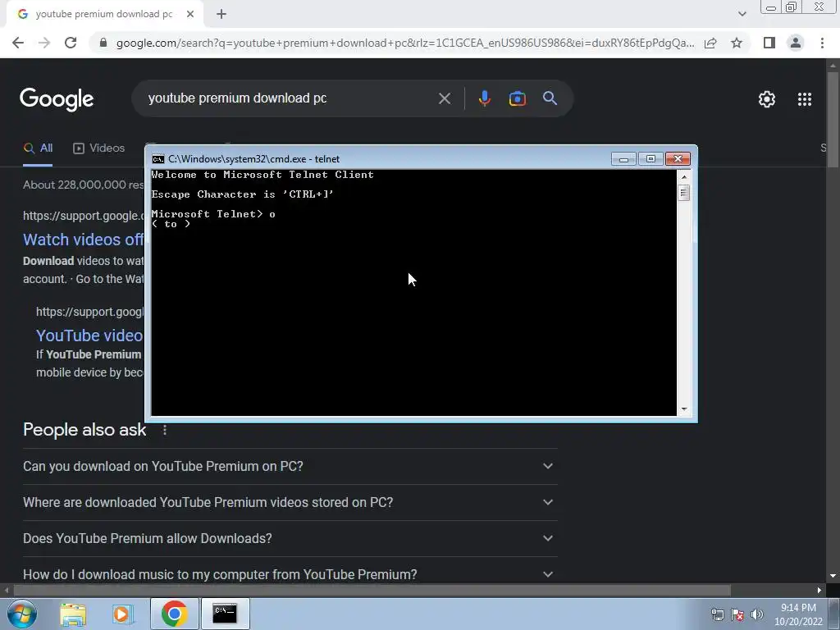Switch to the Videos results tab
Image resolution: width=840 pixels, height=630 pixels.
click(x=99, y=148)
